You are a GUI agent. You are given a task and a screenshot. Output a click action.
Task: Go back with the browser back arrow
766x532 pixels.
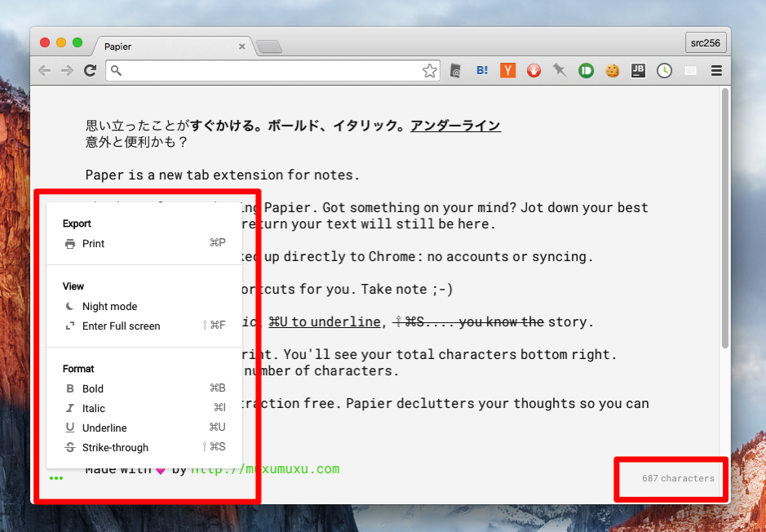pos(44,71)
